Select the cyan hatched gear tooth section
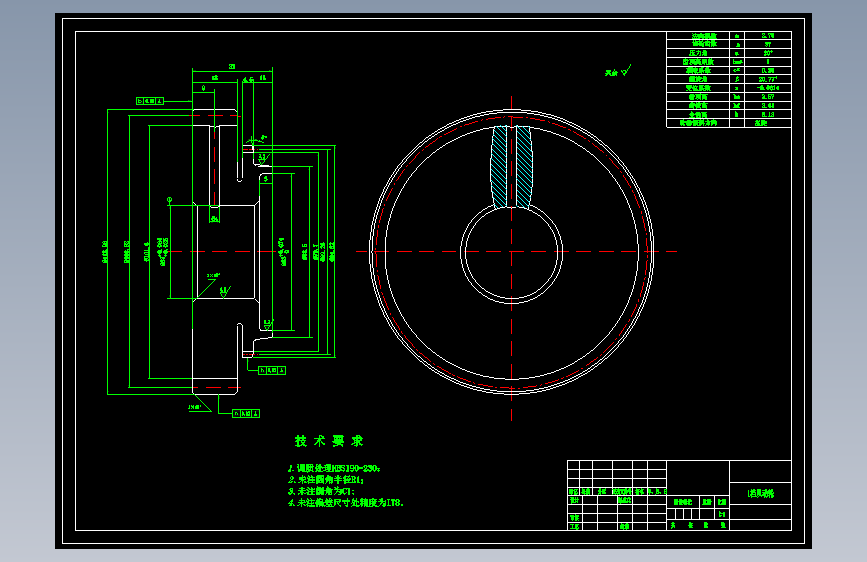 (511, 166)
